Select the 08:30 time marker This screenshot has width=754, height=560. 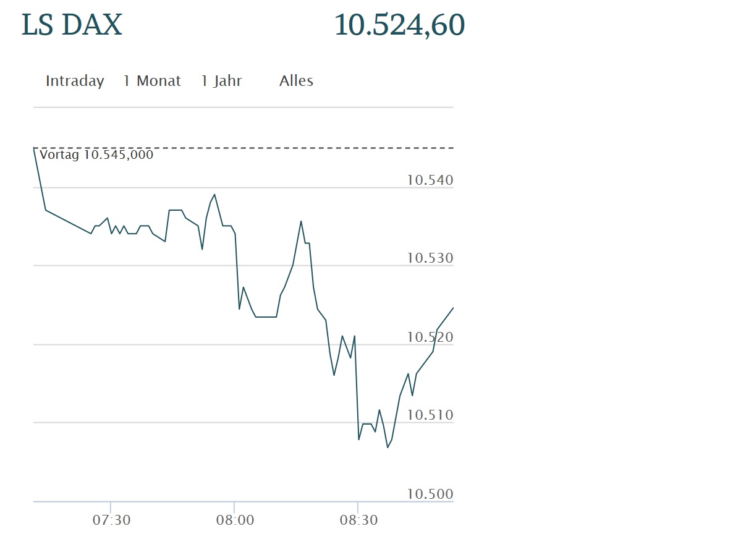(360, 520)
